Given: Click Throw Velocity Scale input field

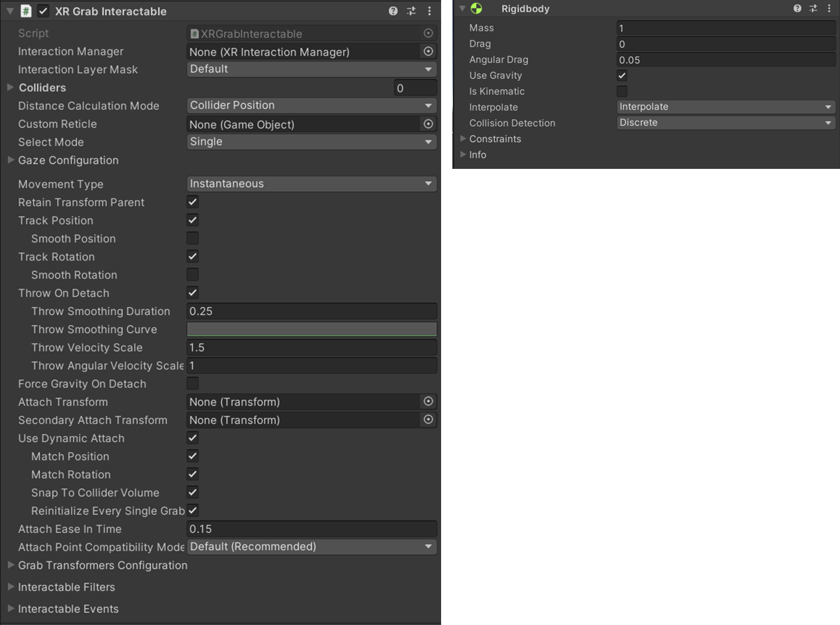Looking at the screenshot, I should click(x=312, y=348).
